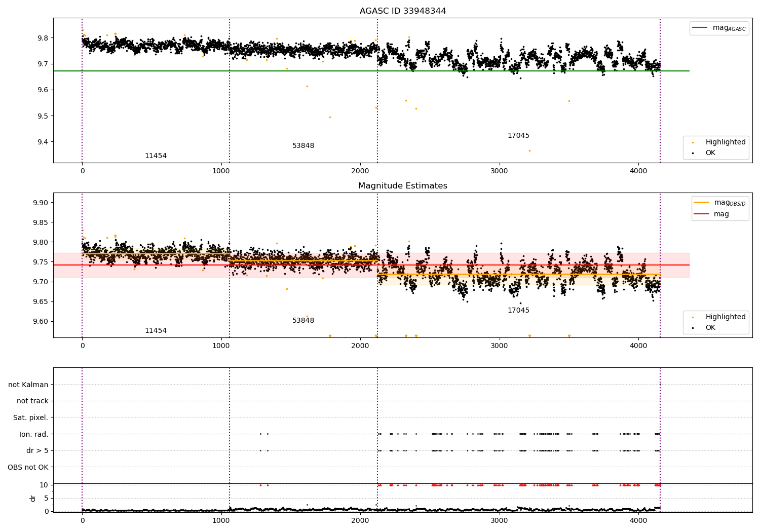Click obsid label 53848 in Magnitude Estimates plot

tap(303, 321)
